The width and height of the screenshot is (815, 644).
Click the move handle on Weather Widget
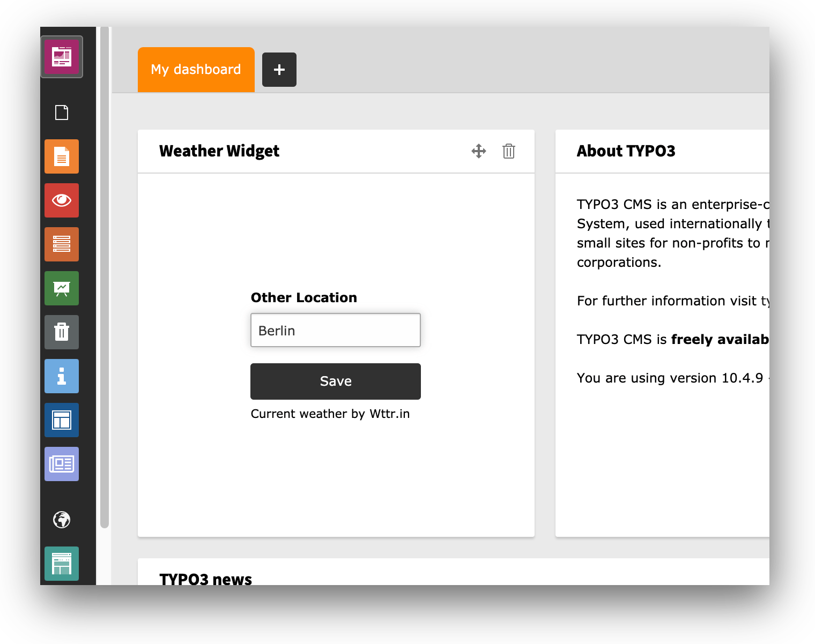click(479, 151)
